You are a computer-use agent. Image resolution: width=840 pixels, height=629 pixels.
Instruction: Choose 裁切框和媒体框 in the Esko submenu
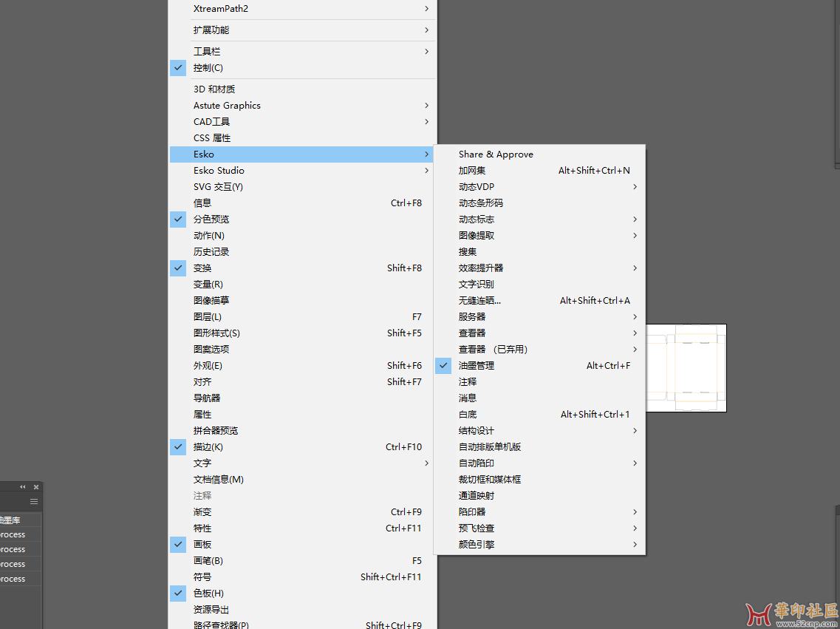(x=539, y=479)
